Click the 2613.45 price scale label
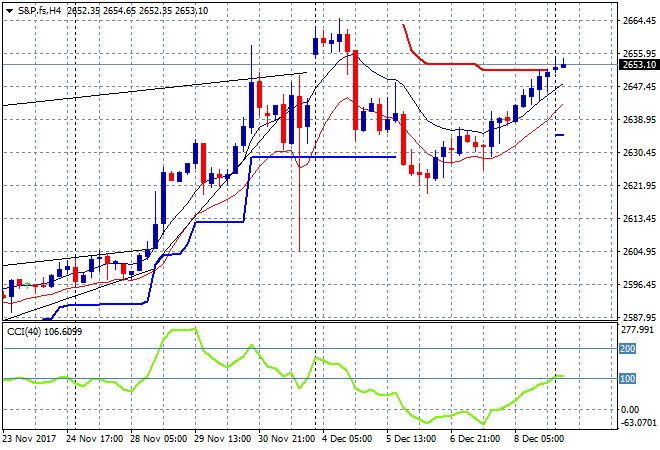 click(639, 218)
